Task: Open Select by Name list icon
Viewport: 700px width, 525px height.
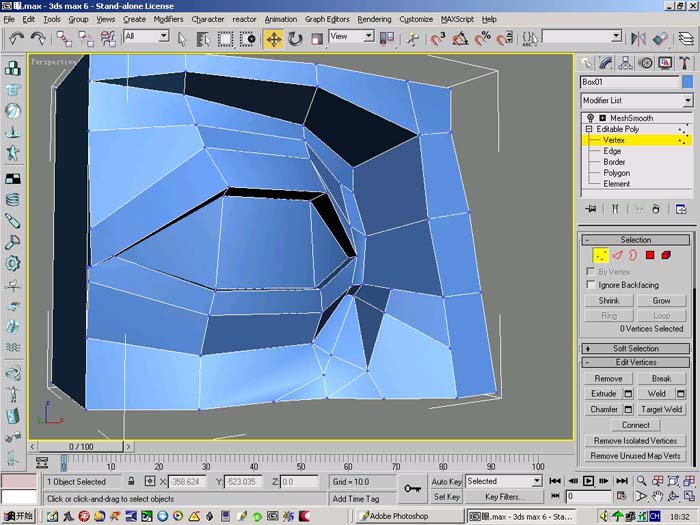Action: [x=203, y=39]
